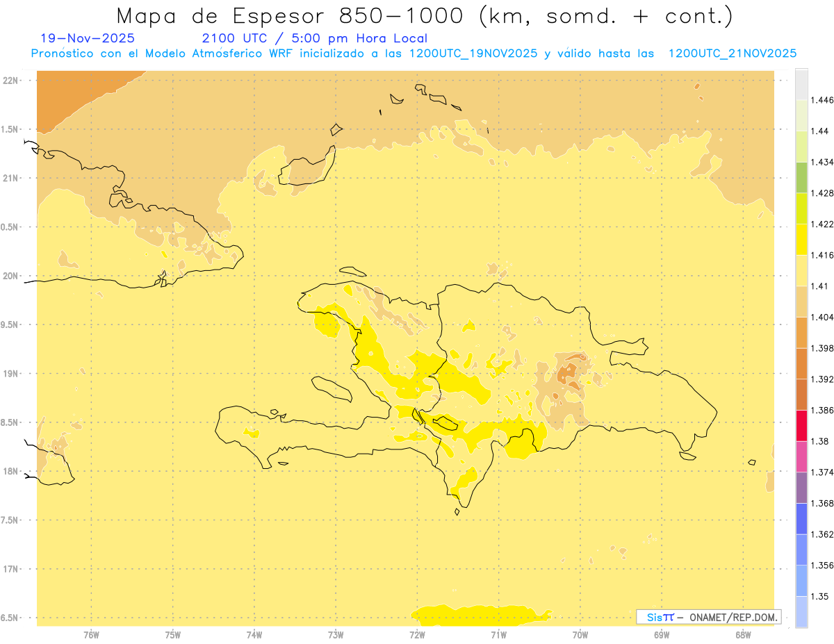Click the green 1.428–1.434 legend swatch
This screenshot has height=644, width=834.
(801, 177)
